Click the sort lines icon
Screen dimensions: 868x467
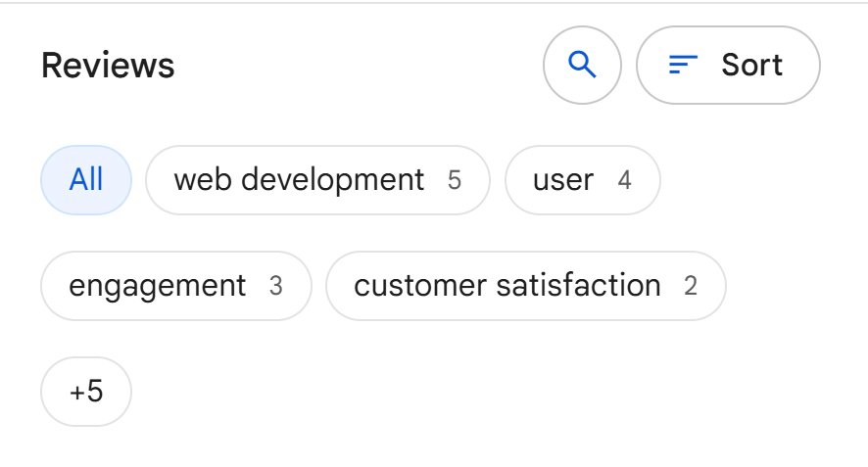click(x=683, y=65)
